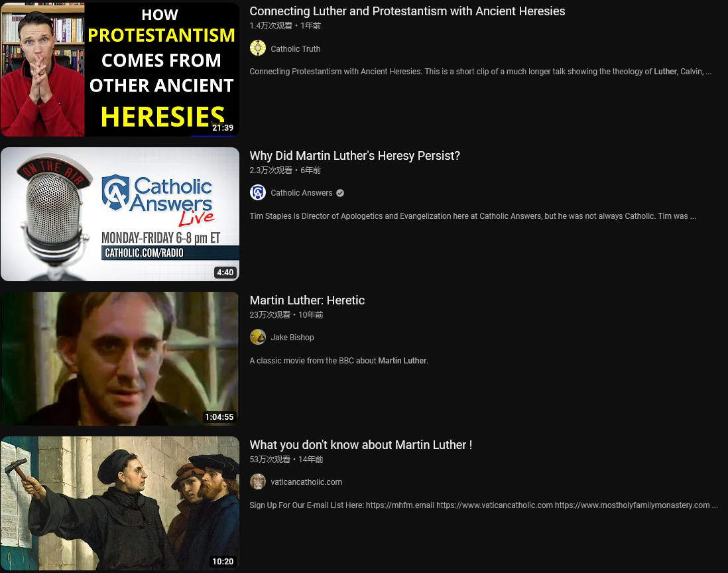Visit the Catholic Truth channel name link
728x573 pixels.
(x=295, y=49)
